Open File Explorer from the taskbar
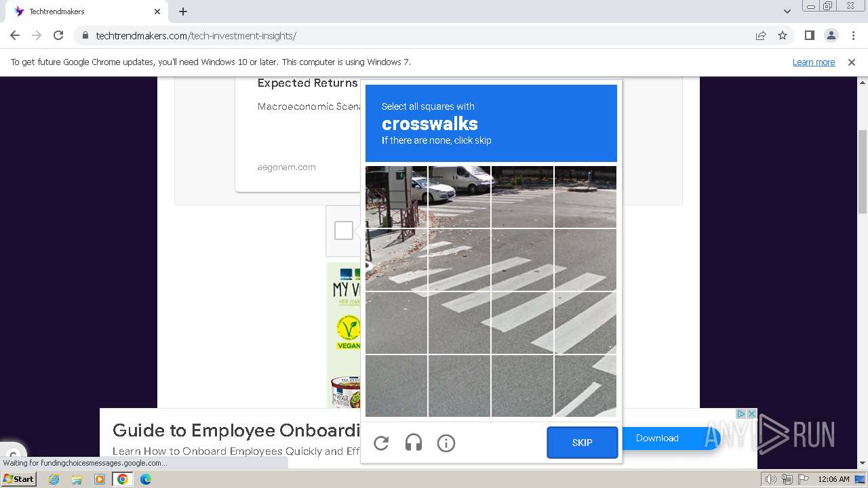Viewport: 868px width, 488px height. [77, 479]
